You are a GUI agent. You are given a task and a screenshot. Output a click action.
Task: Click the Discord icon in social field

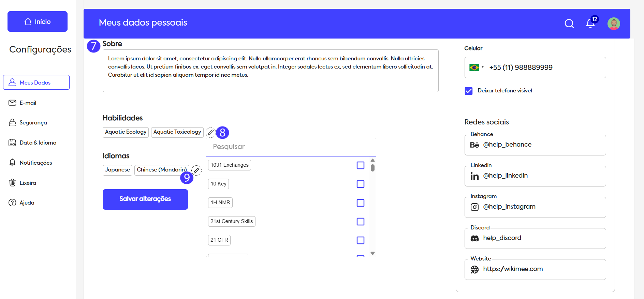pyautogui.click(x=474, y=238)
